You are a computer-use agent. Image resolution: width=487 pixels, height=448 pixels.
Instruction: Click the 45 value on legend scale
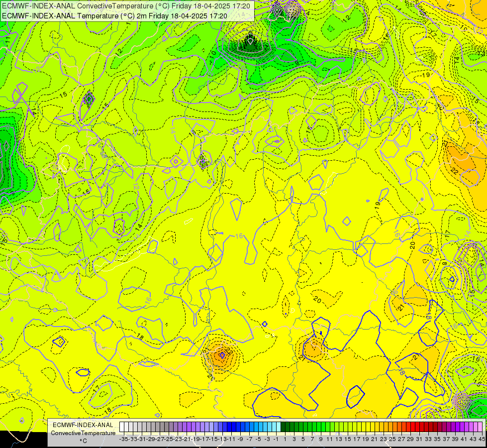point(482,439)
